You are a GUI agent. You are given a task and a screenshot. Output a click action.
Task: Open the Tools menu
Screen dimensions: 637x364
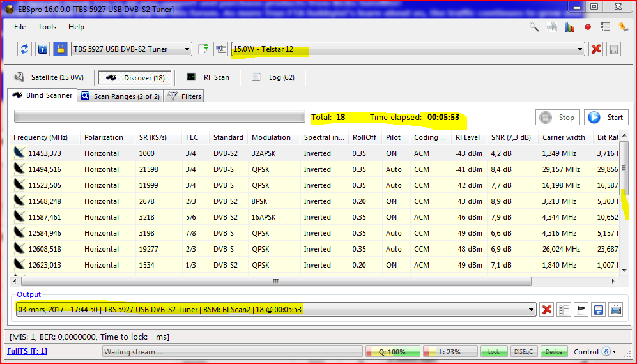[x=47, y=27]
